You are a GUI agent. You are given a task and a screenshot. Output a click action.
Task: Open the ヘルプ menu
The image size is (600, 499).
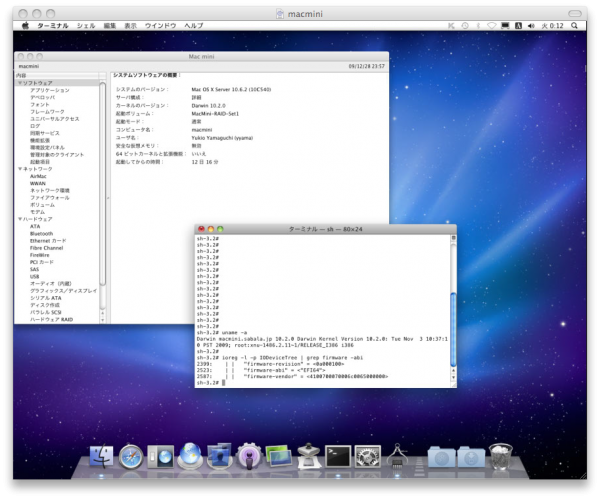[x=194, y=26]
